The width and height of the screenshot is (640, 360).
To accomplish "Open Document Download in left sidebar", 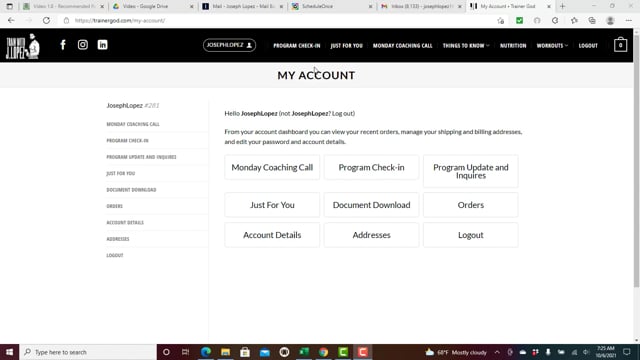I will (131, 190).
